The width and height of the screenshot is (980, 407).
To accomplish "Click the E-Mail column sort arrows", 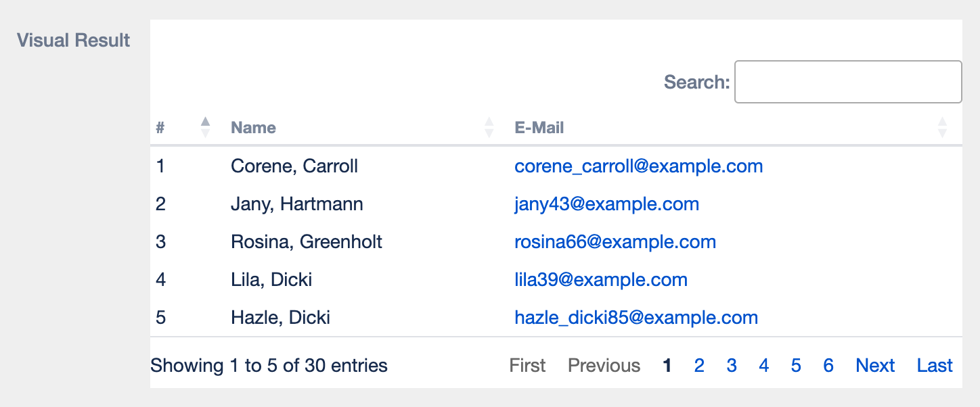I will coord(942,127).
